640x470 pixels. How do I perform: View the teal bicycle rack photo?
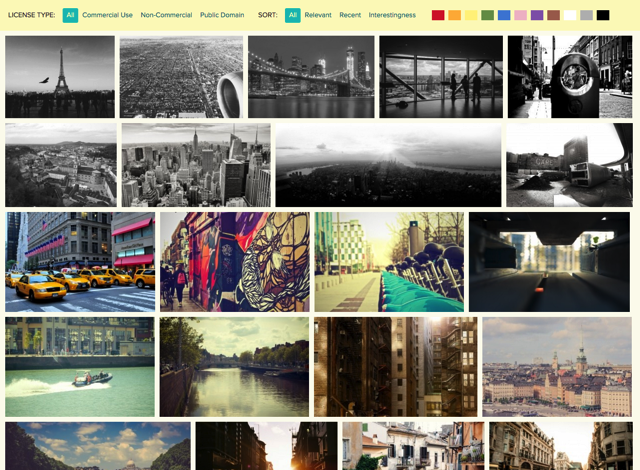pos(389,262)
